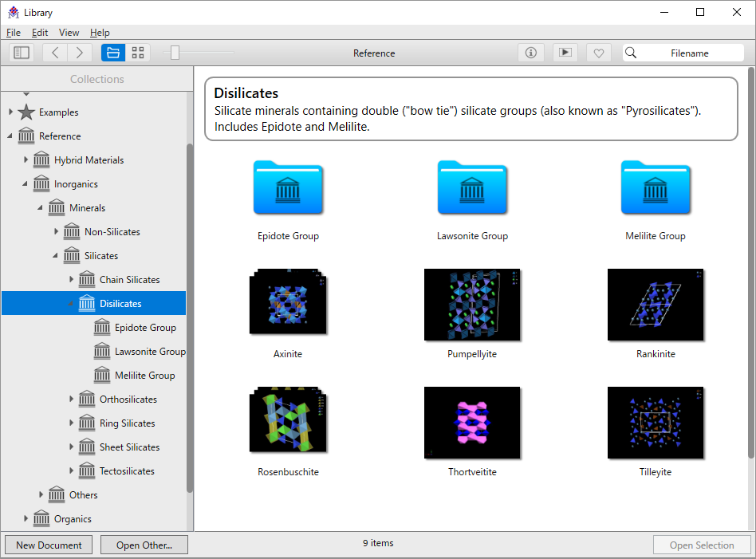756x559 pixels.
Task: Collapse the Reference collection
Action: pyautogui.click(x=10, y=136)
